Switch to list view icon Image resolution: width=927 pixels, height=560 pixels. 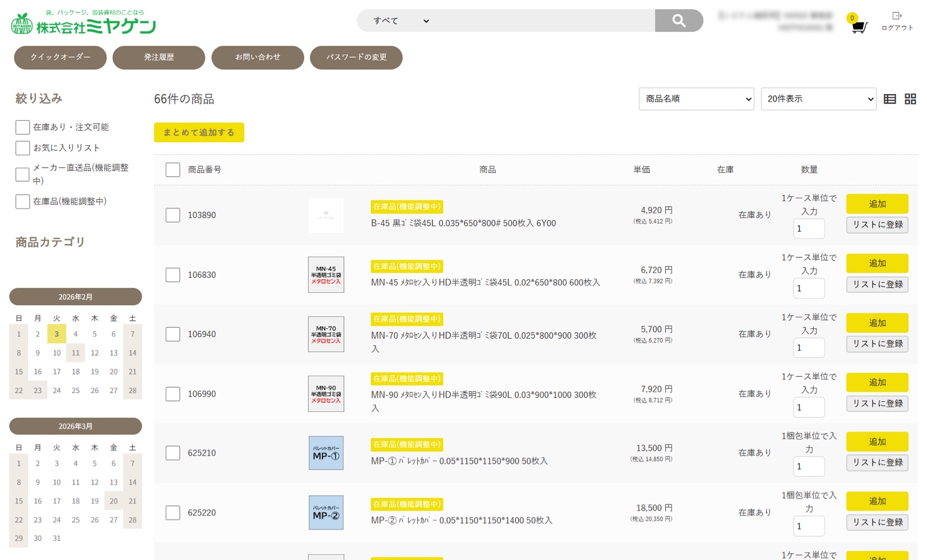coord(890,99)
